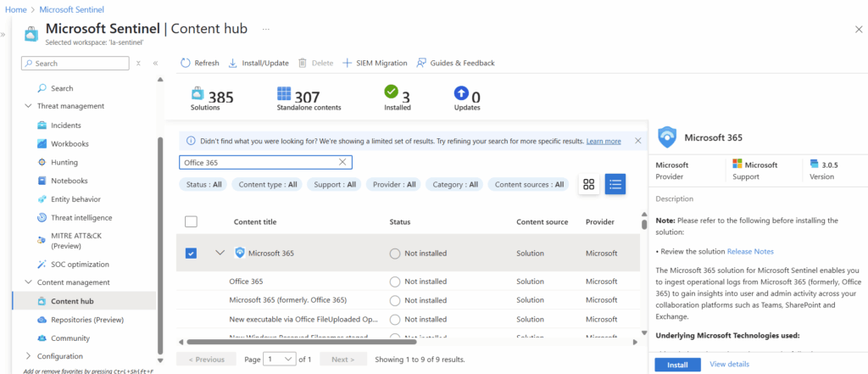
Task: Click the Microsoft 365 shield icon in details pane
Action: pyautogui.click(x=667, y=137)
